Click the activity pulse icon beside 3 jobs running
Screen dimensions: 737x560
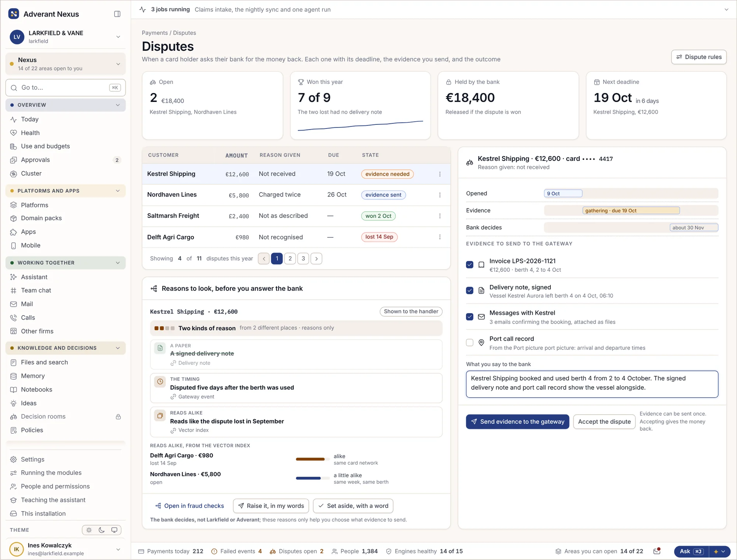143,10
